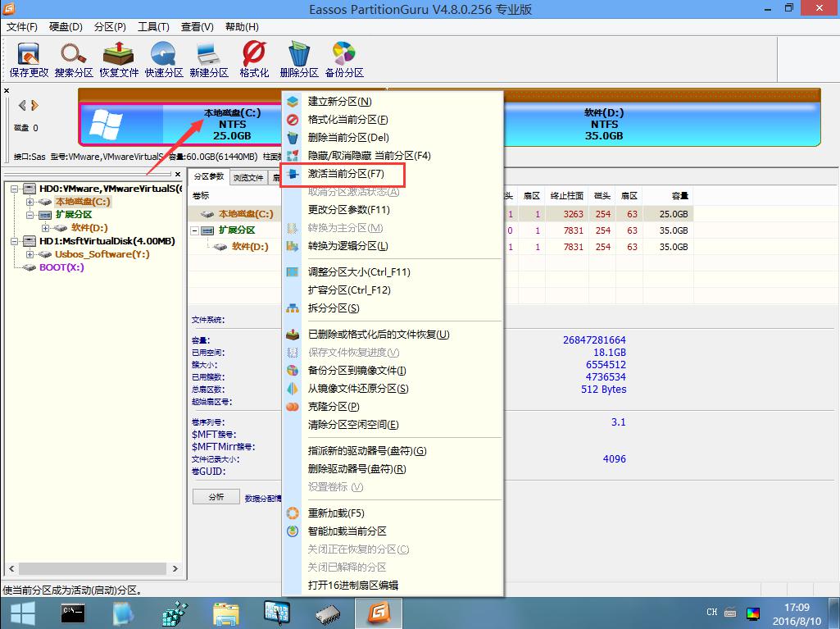This screenshot has width=840, height=629.
Task: Choose 格式化当前分区(F) in context menu
Action: pyautogui.click(x=393, y=120)
